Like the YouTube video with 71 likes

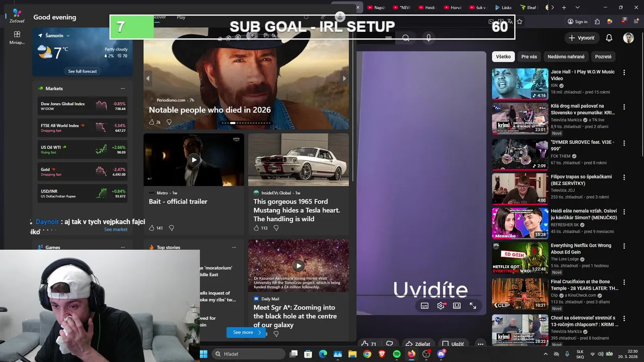pyautogui.click(x=368, y=344)
